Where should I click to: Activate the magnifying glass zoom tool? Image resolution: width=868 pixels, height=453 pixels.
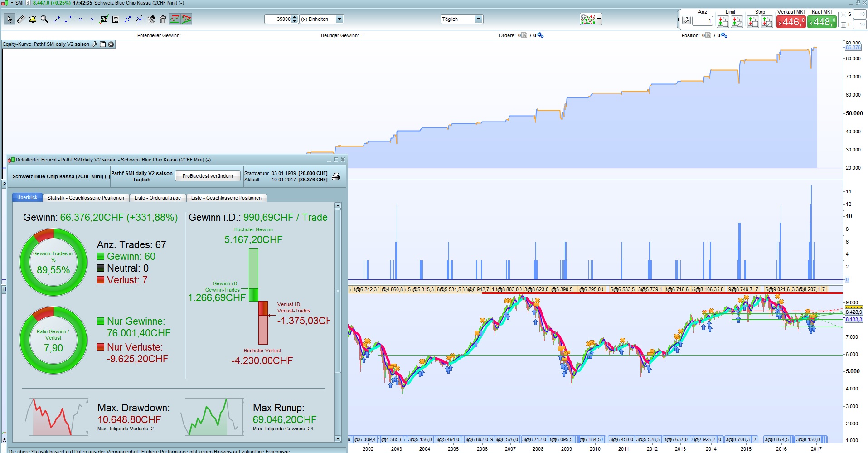[44, 19]
